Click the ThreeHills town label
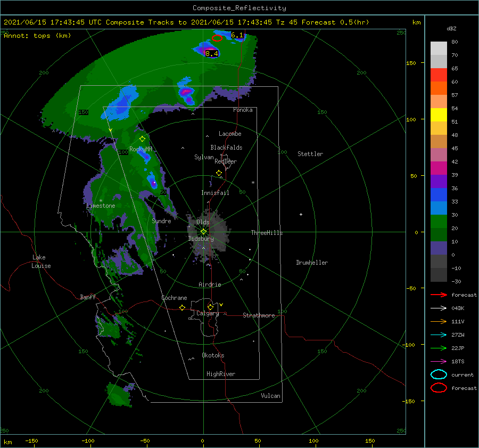 click(267, 233)
